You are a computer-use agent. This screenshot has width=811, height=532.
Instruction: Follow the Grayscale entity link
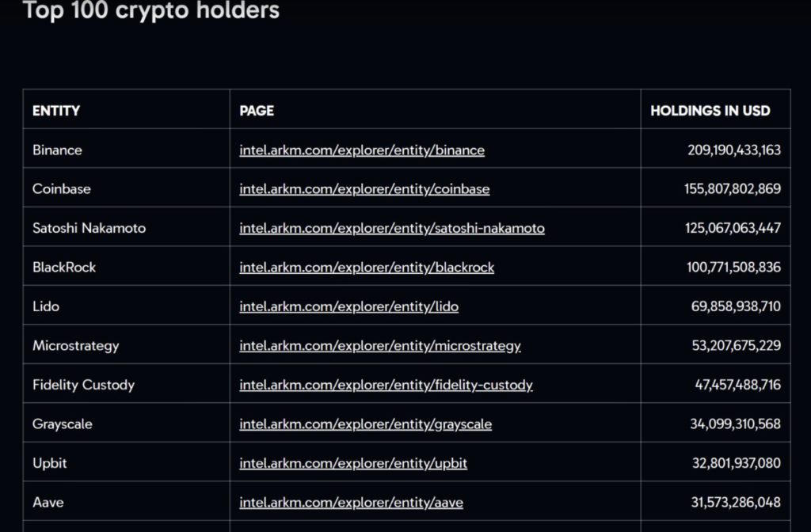click(366, 424)
